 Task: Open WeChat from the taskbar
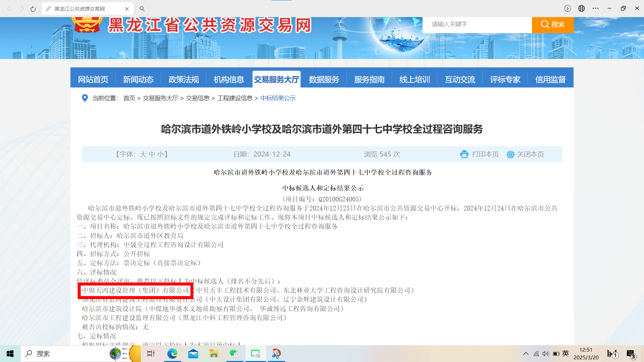click(x=234, y=354)
